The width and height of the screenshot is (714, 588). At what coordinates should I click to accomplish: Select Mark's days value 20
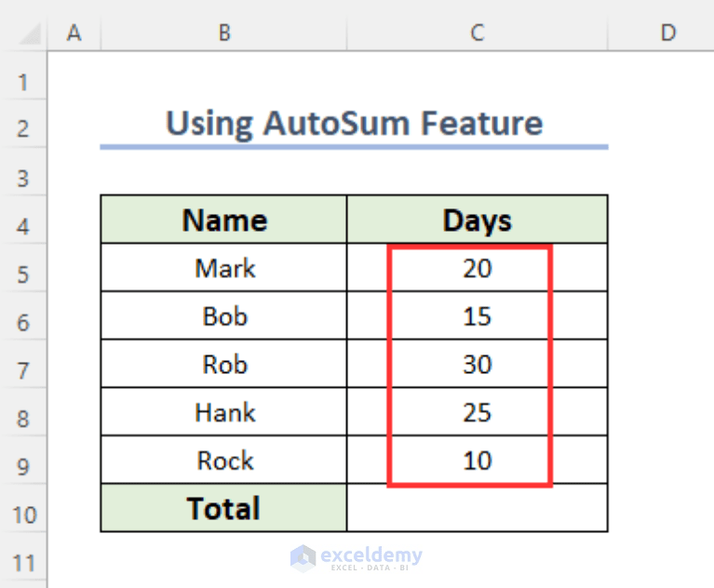(x=478, y=268)
